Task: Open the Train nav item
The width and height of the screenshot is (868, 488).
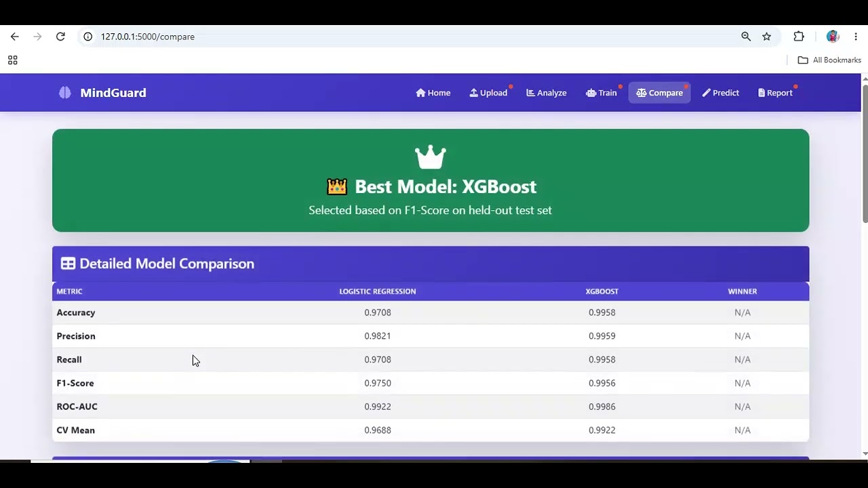Action: click(x=601, y=93)
